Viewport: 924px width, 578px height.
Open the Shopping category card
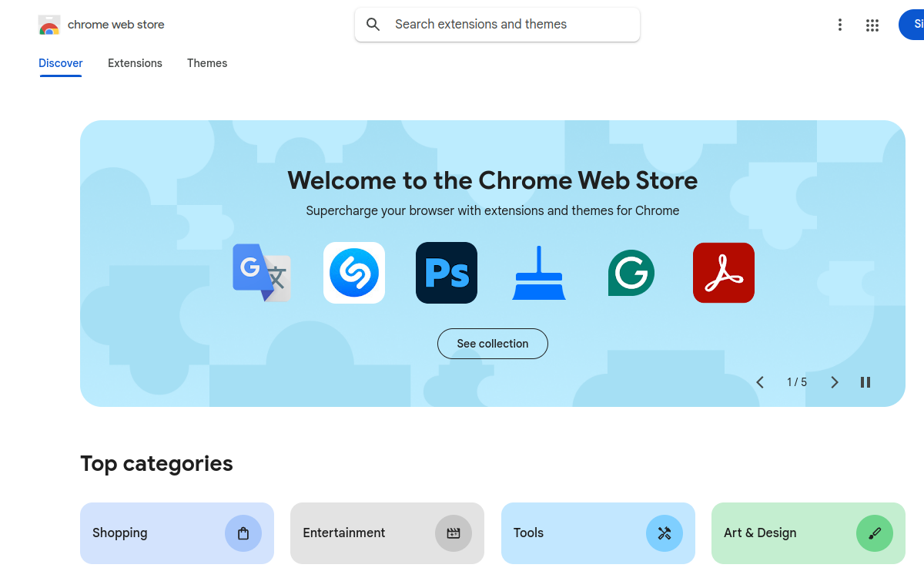click(177, 533)
